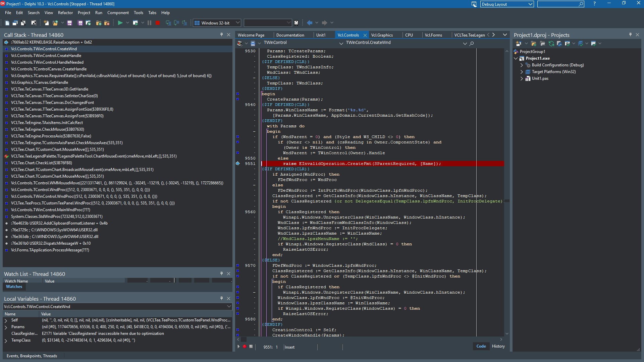
Task: Click the grey Forward navigation arrow
Action: [x=324, y=23]
